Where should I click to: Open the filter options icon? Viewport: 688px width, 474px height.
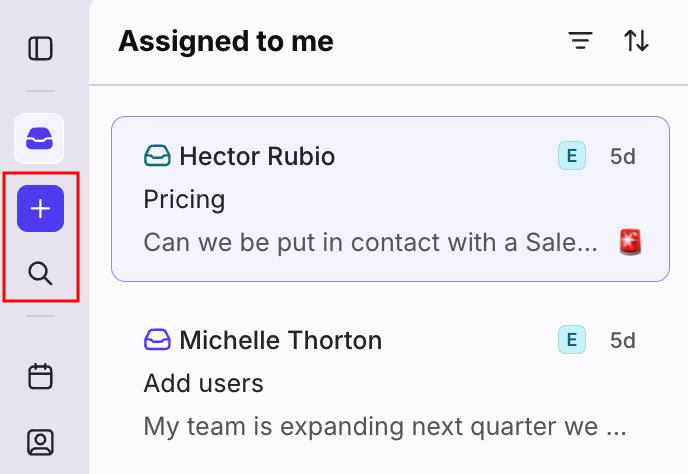click(580, 41)
